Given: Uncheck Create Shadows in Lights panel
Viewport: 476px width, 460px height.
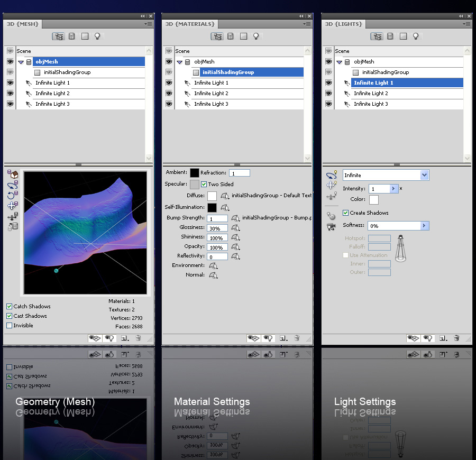Looking at the screenshot, I should click(x=346, y=213).
